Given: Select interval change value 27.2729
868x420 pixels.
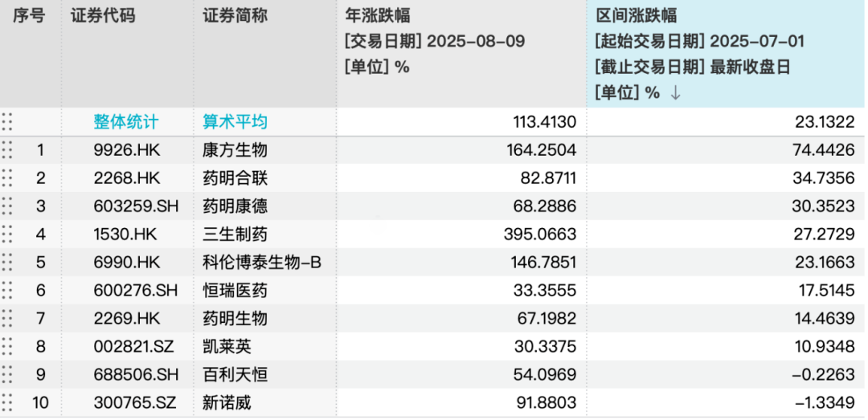Looking at the screenshot, I should [825, 234].
